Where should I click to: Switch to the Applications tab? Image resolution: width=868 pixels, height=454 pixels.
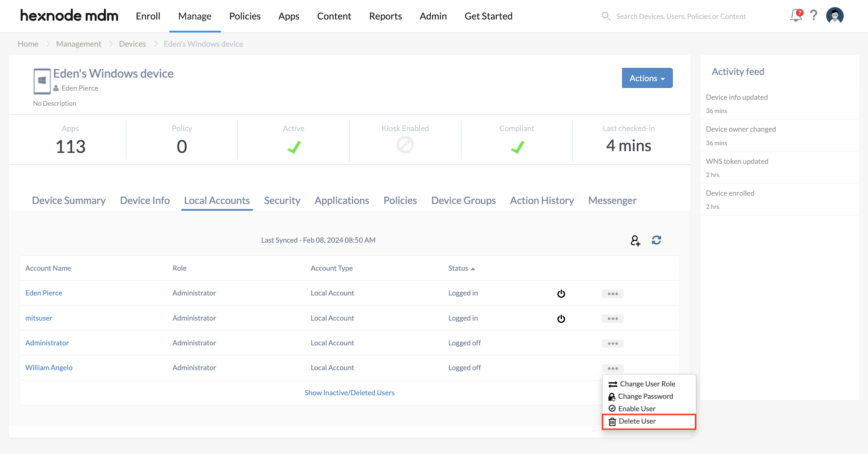pos(342,200)
